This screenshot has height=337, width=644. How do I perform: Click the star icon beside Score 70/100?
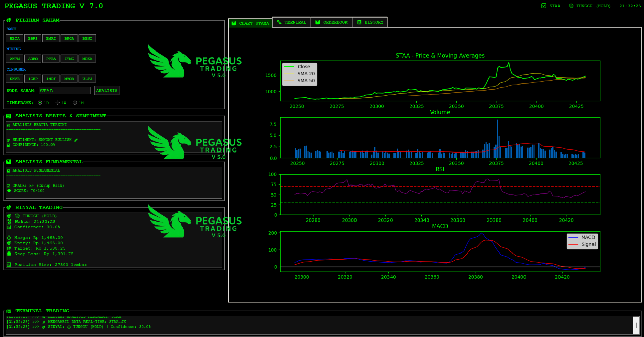pos(9,191)
